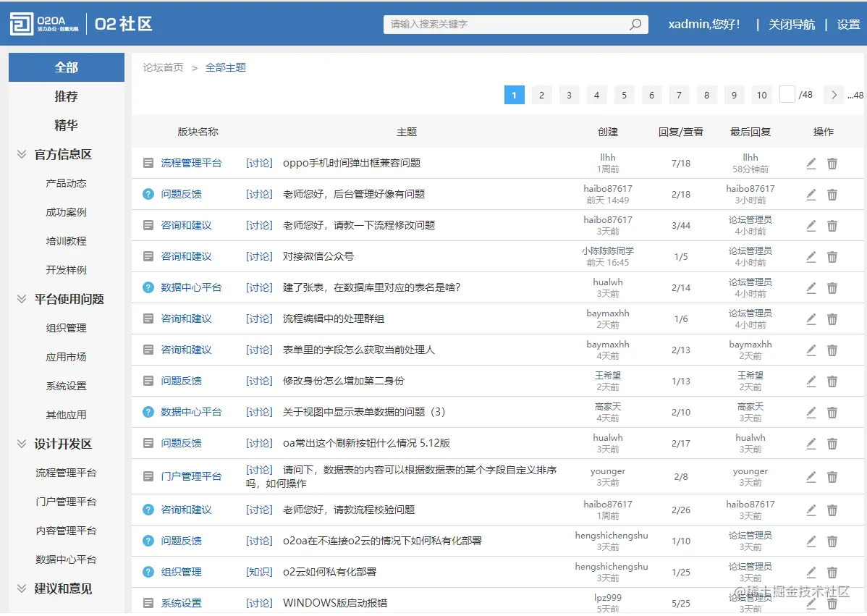
Task: Open 产品动态 in sidebar
Action: click(67, 183)
